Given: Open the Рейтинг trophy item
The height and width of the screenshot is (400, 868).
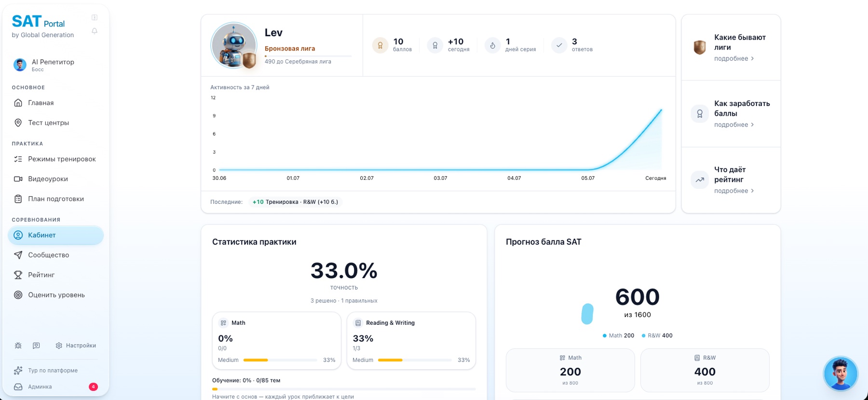Looking at the screenshot, I should pos(56,275).
